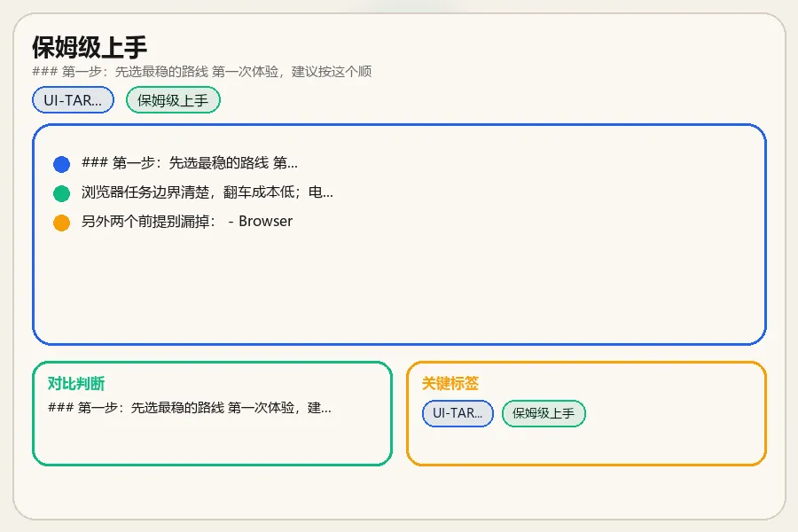Click the green bullet dot
Viewport: 798px width, 532px height.
click(61, 193)
